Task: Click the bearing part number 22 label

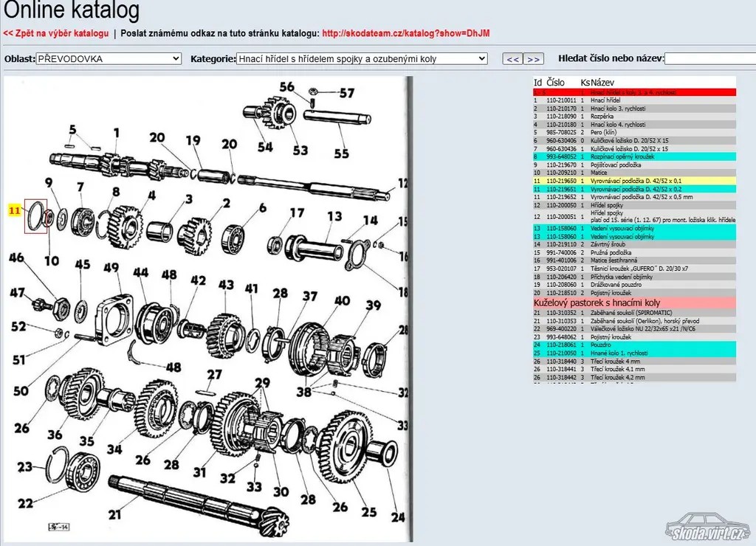Action: [26, 503]
